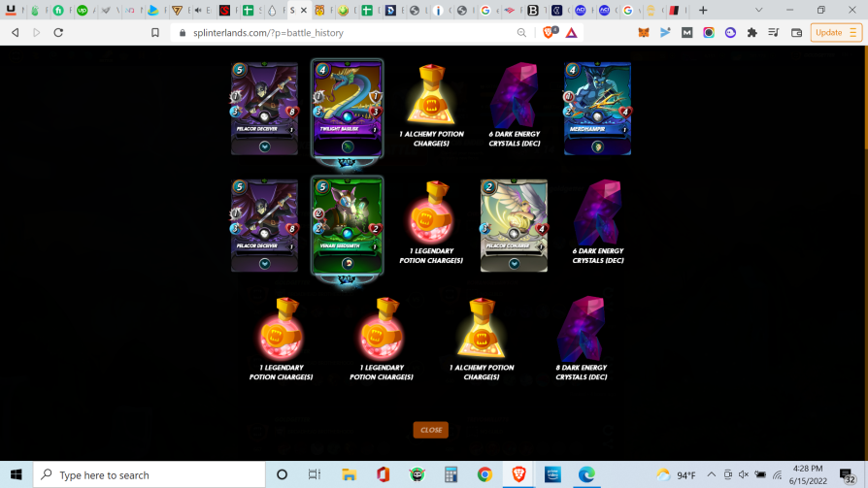The height and width of the screenshot is (488, 868).
Task: Open Wi-Fi network settings in tray
Action: [x=777, y=474]
